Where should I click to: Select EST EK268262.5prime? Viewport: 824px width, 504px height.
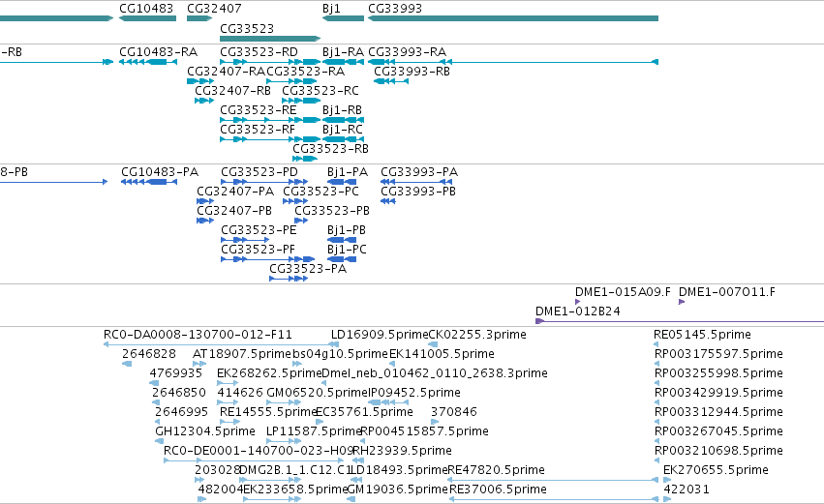[x=228, y=383]
